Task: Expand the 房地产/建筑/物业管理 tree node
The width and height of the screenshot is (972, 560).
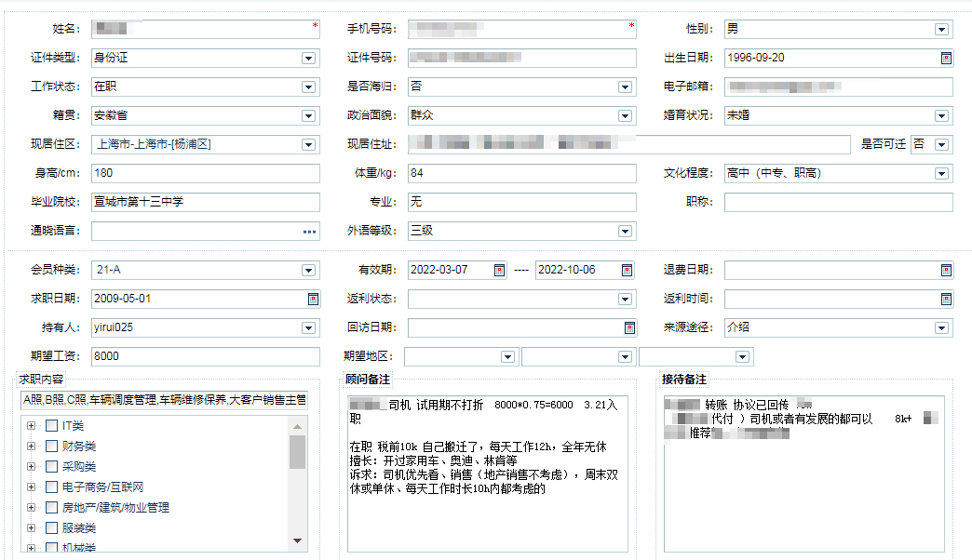Action: 31,507
